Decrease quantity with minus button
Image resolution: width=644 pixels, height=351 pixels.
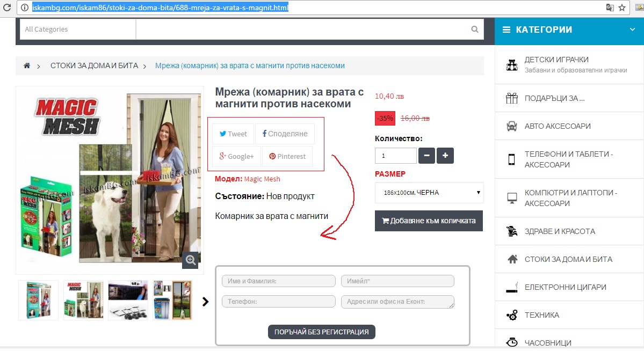(426, 156)
